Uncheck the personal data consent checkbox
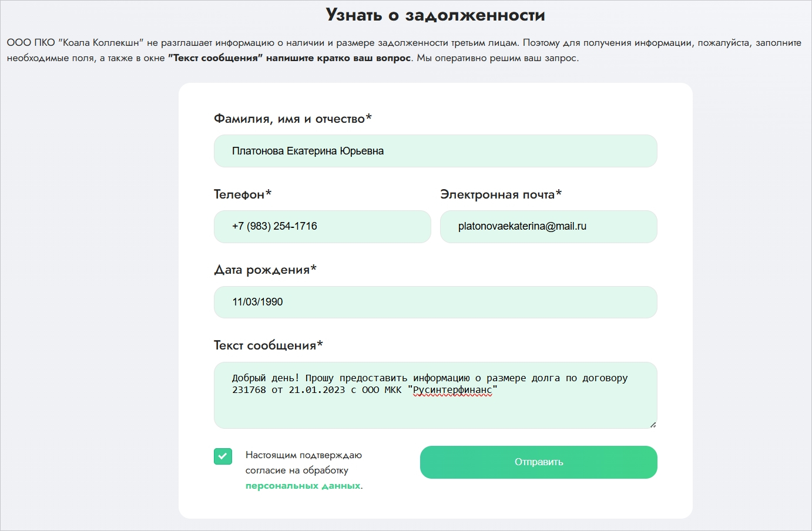The height and width of the screenshot is (531, 812). [x=223, y=456]
